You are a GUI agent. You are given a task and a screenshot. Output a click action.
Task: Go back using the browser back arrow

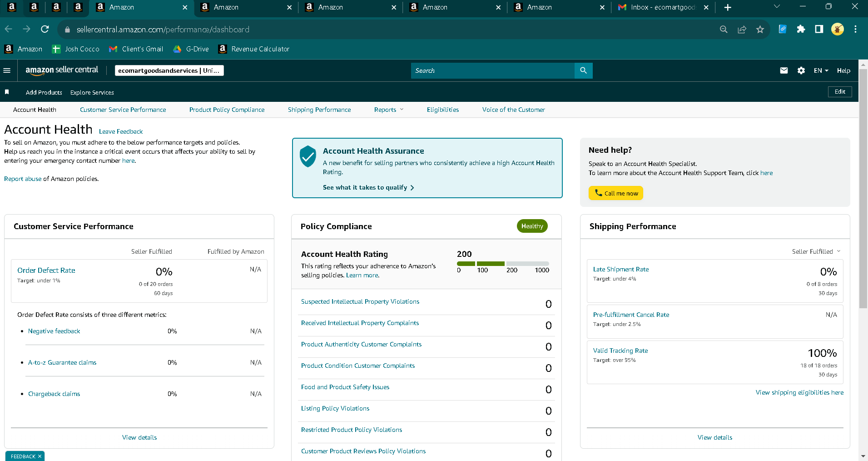(8, 29)
